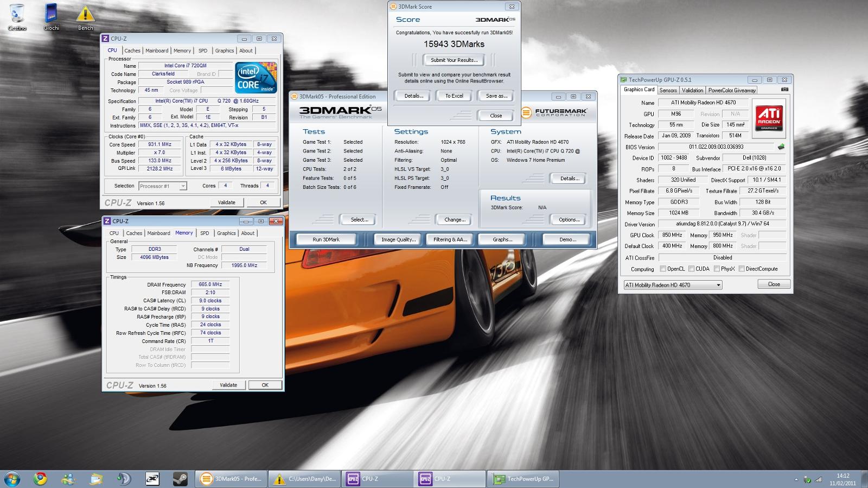Click the Intel Core i7 logo in CPU-Z

click(256, 78)
